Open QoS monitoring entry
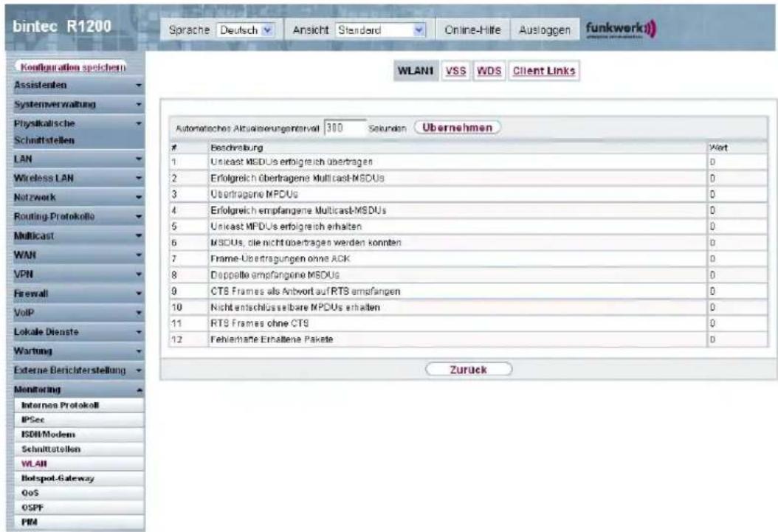778x532 pixels. point(80,493)
